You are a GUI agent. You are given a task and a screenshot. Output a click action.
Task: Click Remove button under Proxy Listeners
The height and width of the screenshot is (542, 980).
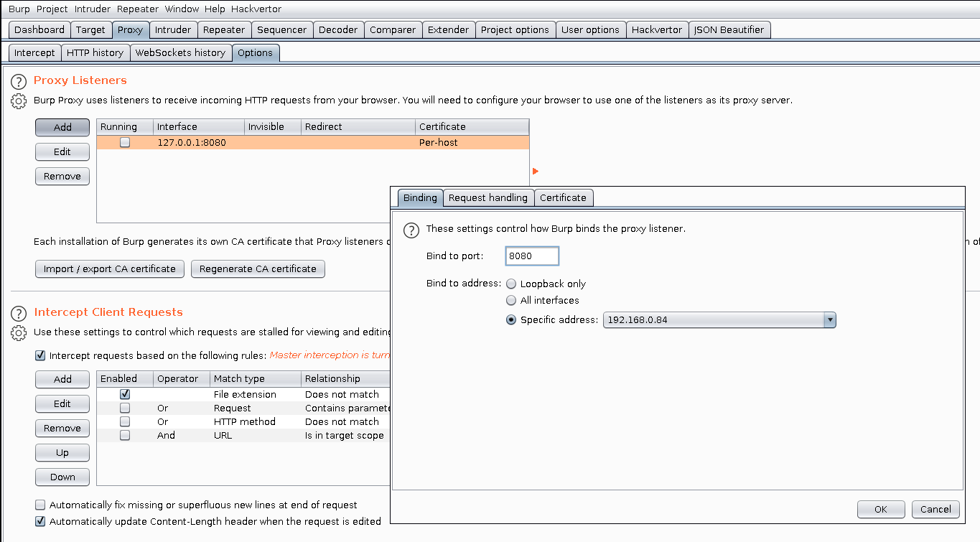coord(62,176)
